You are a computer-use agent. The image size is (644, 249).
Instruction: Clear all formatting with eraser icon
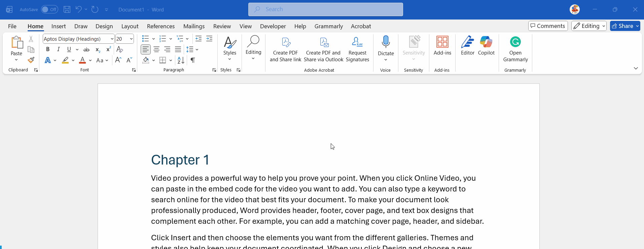click(x=119, y=49)
